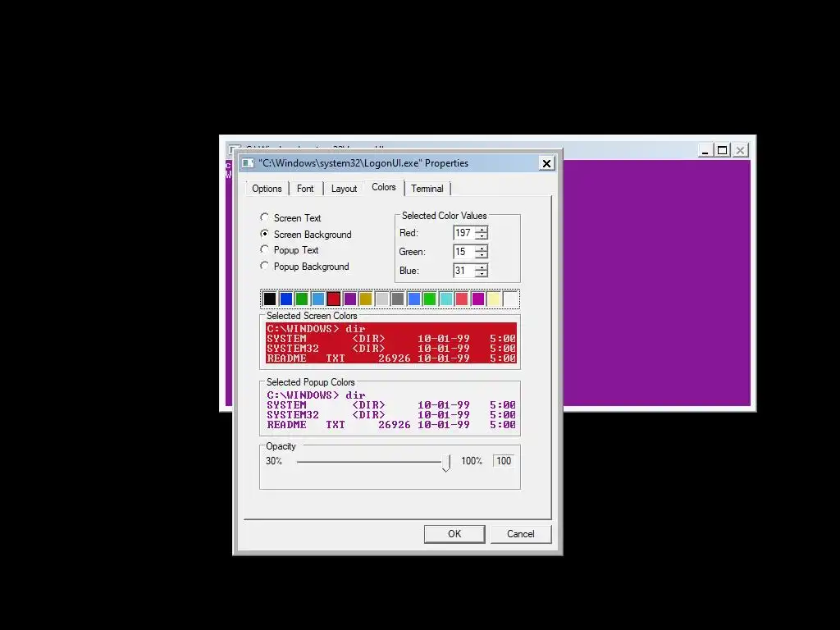The height and width of the screenshot is (630, 840).
Task: Minimize the background console window
Action: pyautogui.click(x=705, y=151)
